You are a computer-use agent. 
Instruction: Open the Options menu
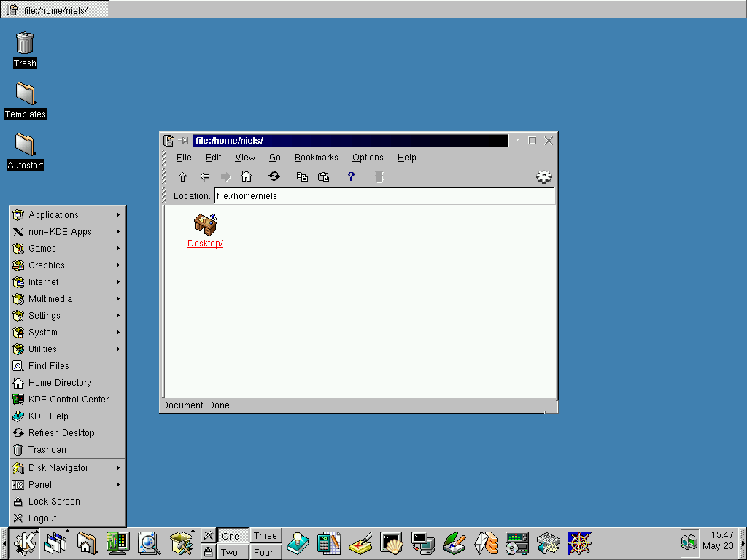[x=368, y=157]
